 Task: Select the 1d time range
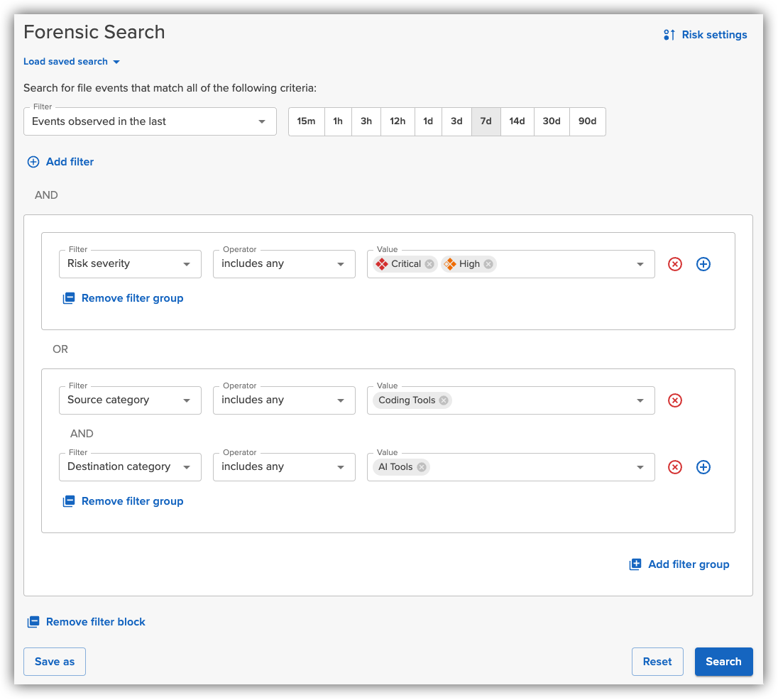point(428,121)
